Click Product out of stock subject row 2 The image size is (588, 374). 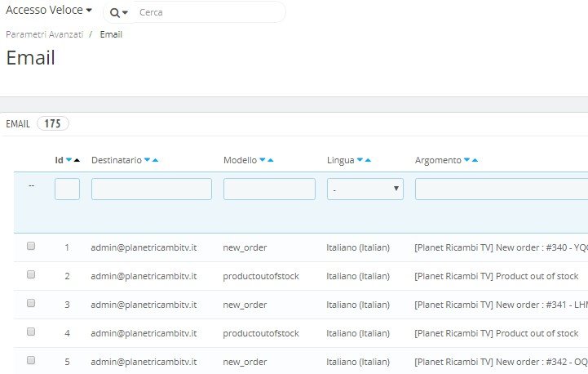click(x=497, y=276)
